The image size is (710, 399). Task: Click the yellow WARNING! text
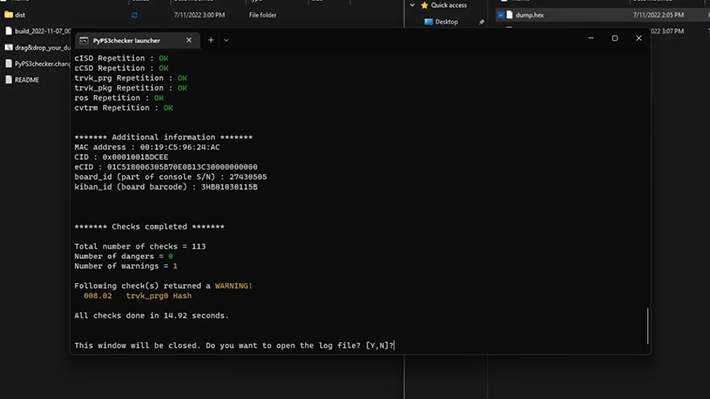click(234, 286)
